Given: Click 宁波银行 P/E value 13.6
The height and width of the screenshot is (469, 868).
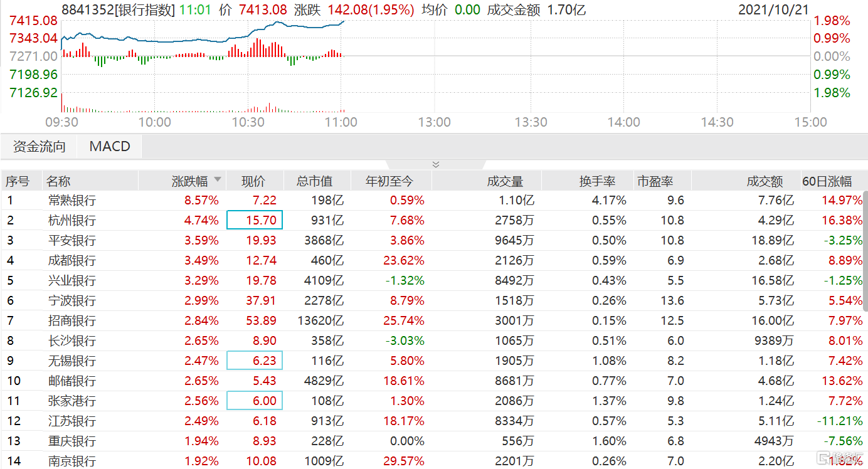Looking at the screenshot, I should pyautogui.click(x=672, y=301).
